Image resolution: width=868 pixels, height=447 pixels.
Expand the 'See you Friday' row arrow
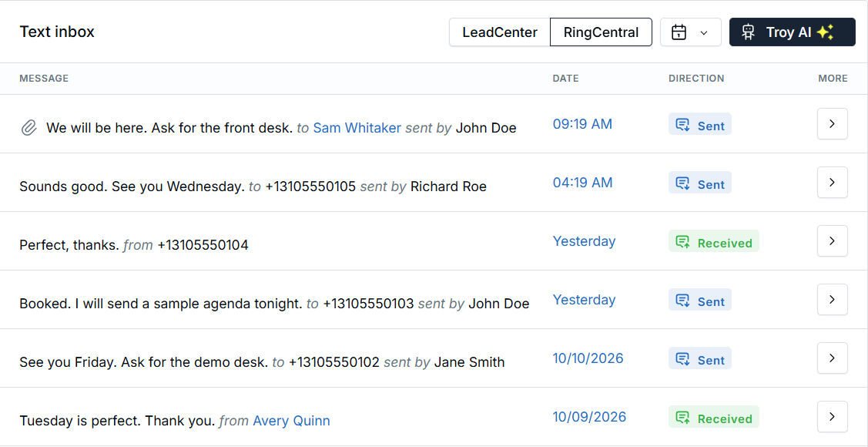832,358
